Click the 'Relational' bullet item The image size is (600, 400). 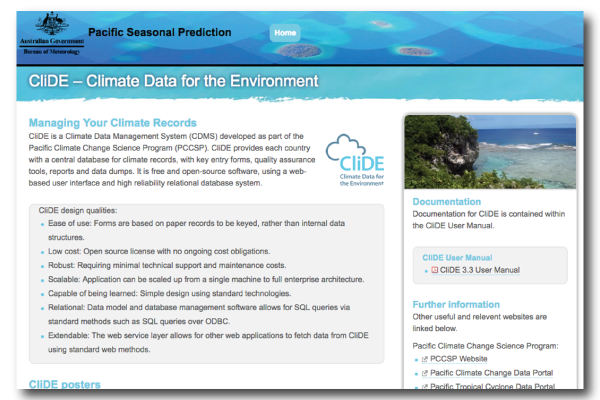point(199,314)
